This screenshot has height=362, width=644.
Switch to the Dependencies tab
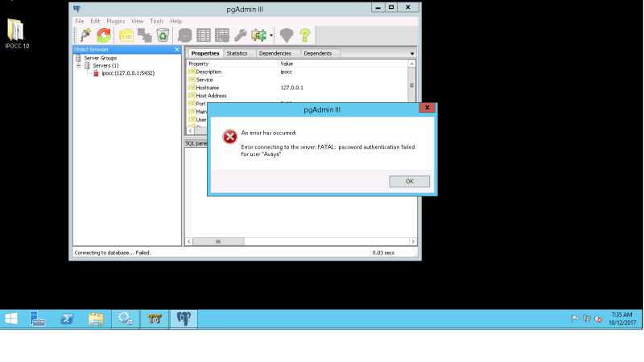(275, 53)
